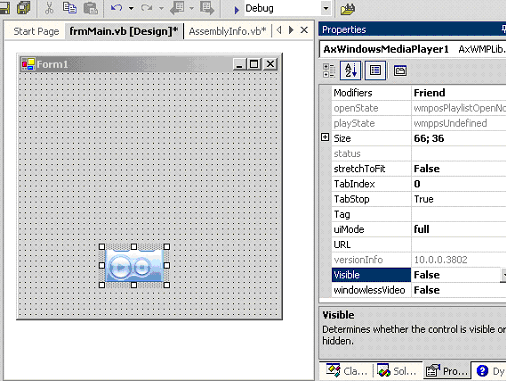
Task: Select the highlighted Visible property
Action: click(371, 275)
